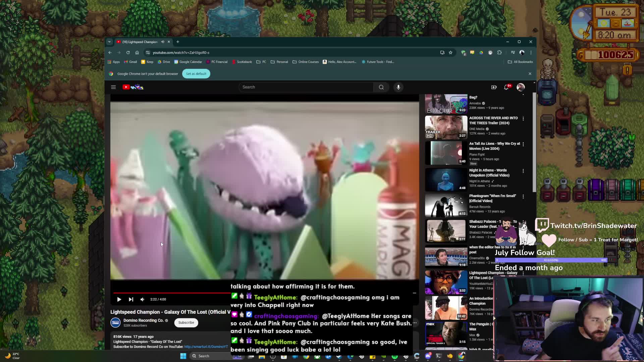The width and height of the screenshot is (644, 362).
Task: Open The Penguin teaser thumbnail
Action: coord(446,334)
